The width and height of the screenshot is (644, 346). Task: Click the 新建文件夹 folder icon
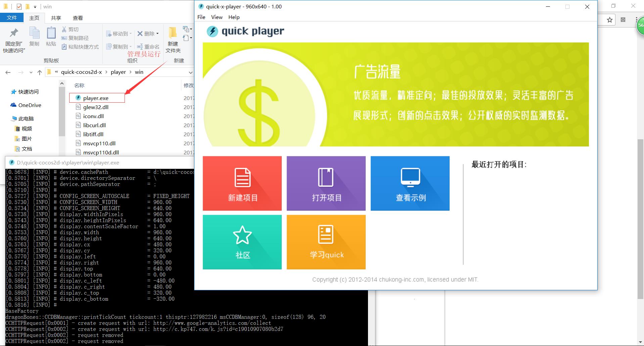coord(173,33)
